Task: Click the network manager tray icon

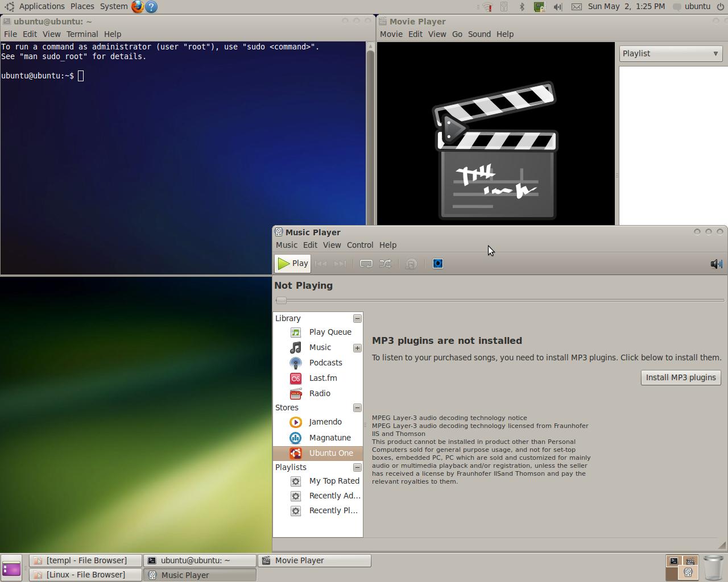Action: click(487, 7)
